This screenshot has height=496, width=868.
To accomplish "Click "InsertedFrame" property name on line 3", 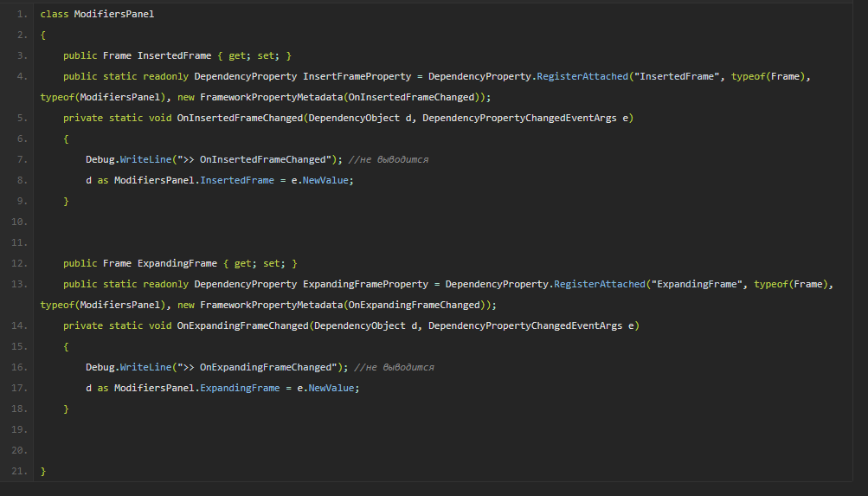I will (x=174, y=56).
